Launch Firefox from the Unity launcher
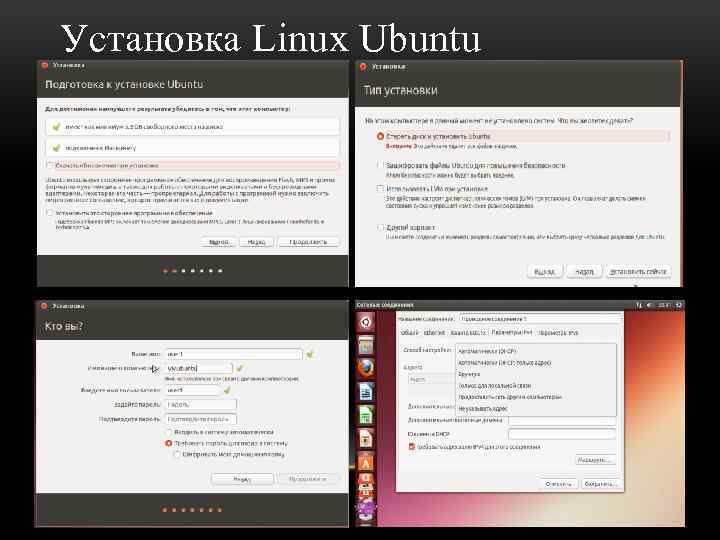The width and height of the screenshot is (720, 540). pyautogui.click(x=366, y=368)
